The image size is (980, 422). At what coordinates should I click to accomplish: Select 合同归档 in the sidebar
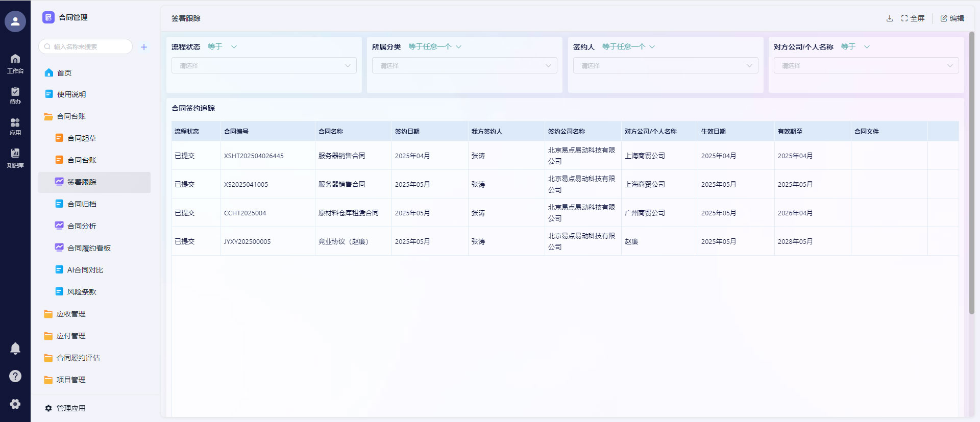(x=82, y=204)
